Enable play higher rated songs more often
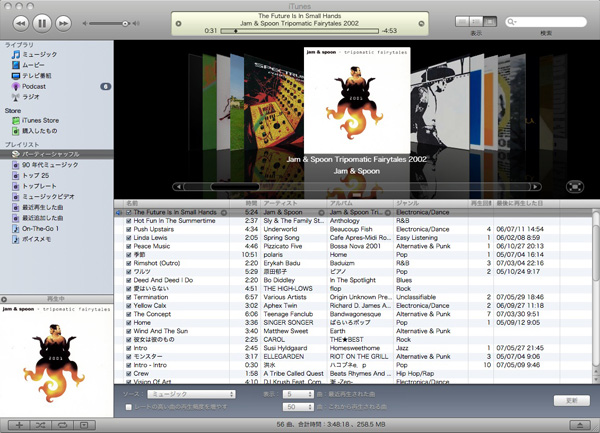 [x=128, y=407]
